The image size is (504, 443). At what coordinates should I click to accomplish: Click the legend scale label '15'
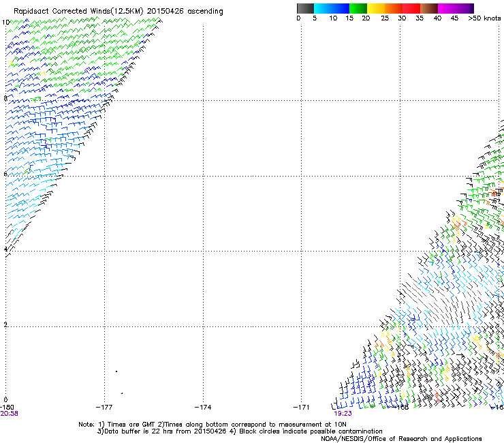pos(349,18)
